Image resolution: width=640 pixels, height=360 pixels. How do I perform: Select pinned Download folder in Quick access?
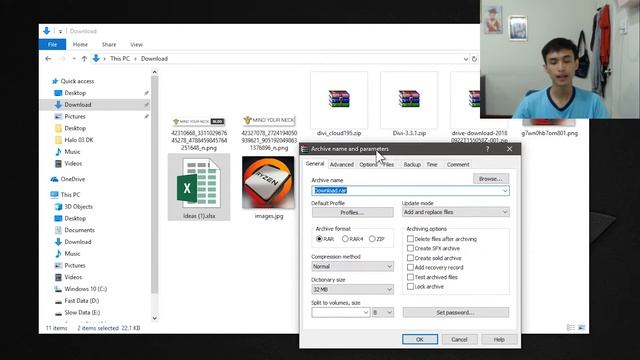click(x=78, y=104)
